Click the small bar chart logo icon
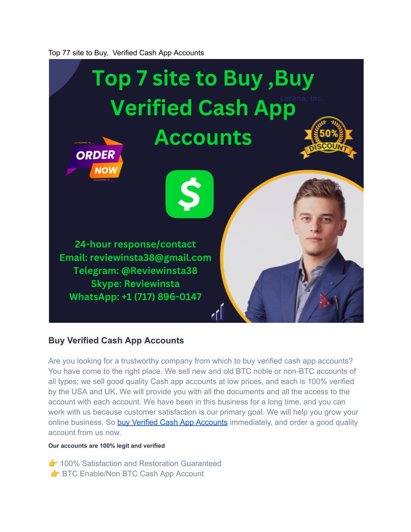411x532 pixels. click(x=218, y=313)
